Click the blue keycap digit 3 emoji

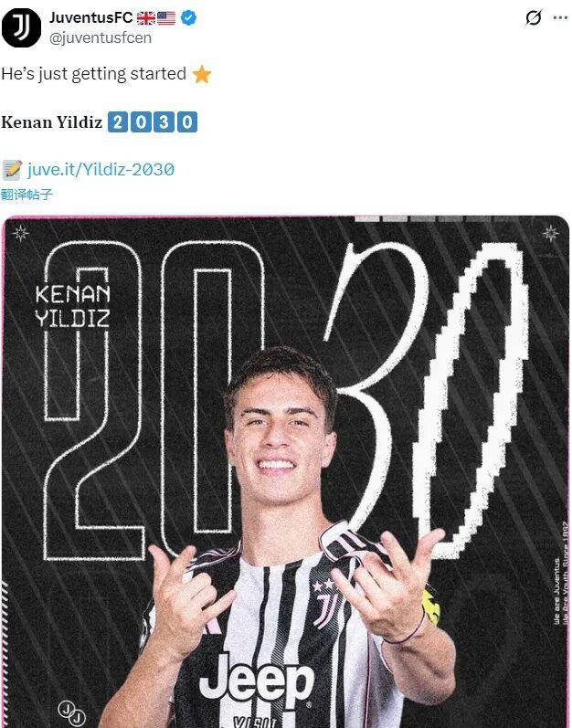click(164, 122)
